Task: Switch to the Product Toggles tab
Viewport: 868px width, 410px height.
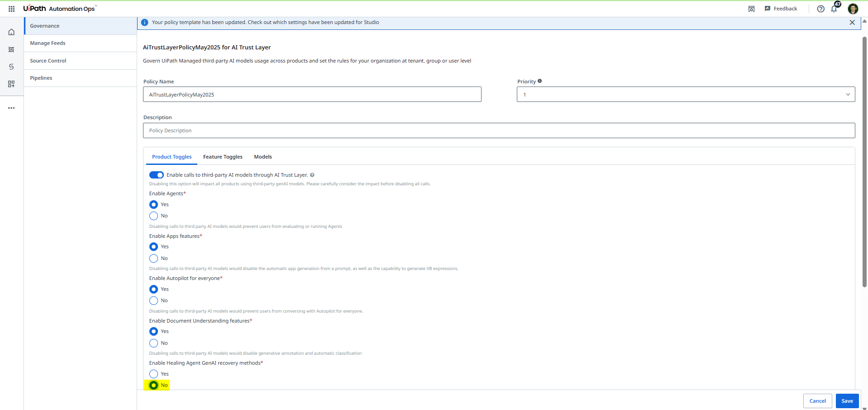Action: tap(172, 157)
